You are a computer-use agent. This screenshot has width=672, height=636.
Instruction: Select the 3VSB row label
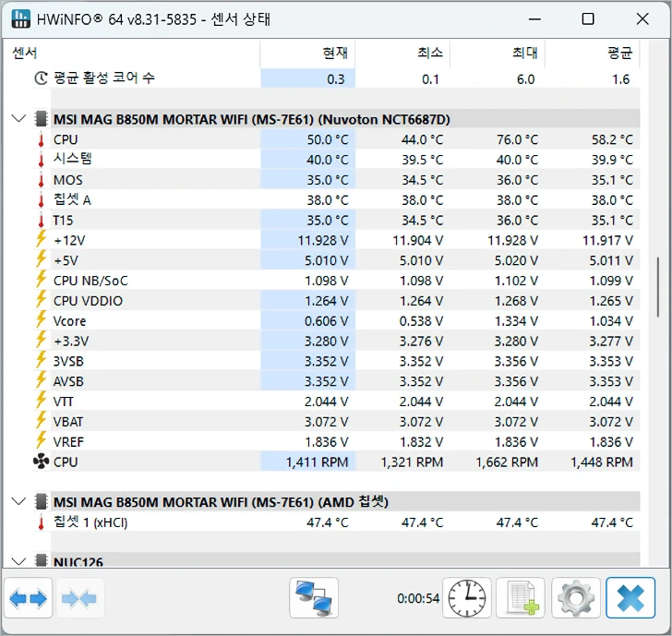pyautogui.click(x=68, y=361)
